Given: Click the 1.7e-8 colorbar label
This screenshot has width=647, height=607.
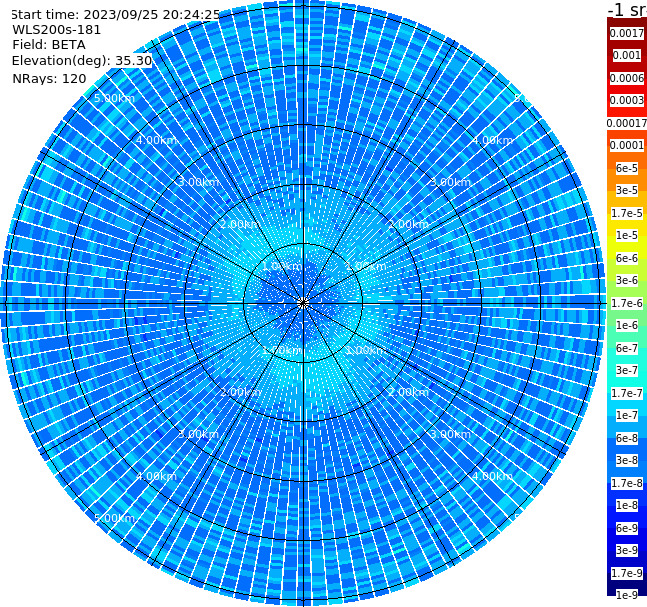Looking at the screenshot, I should pyautogui.click(x=627, y=483).
